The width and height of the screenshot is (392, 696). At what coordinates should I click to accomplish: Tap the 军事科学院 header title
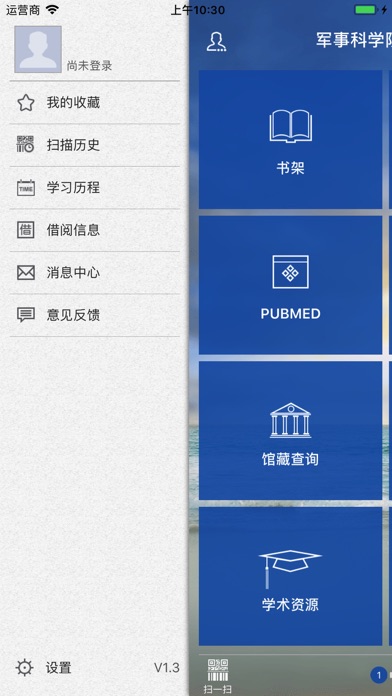[x=354, y=40]
